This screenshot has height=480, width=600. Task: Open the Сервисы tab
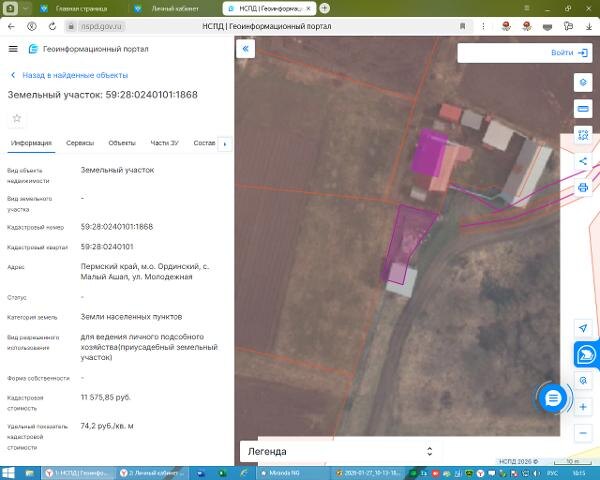pyautogui.click(x=80, y=143)
